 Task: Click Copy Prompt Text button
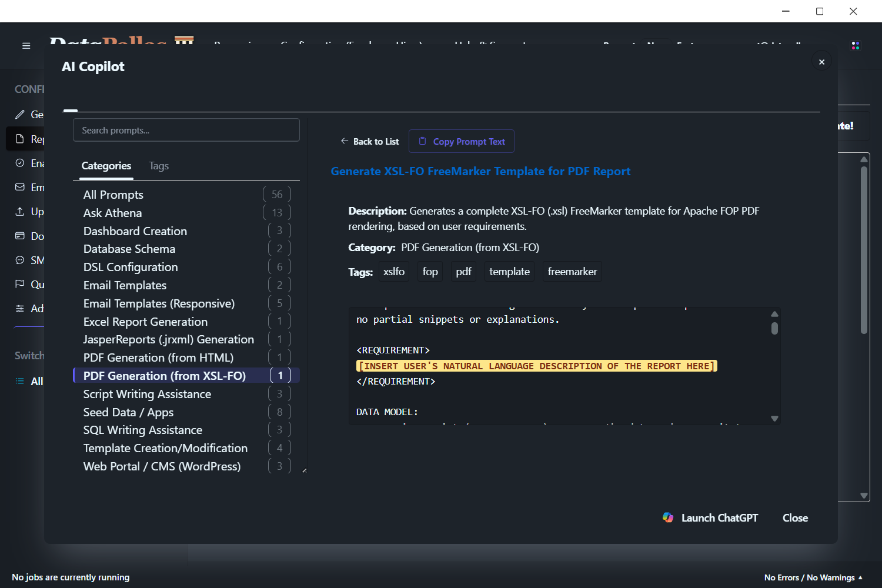(x=462, y=141)
